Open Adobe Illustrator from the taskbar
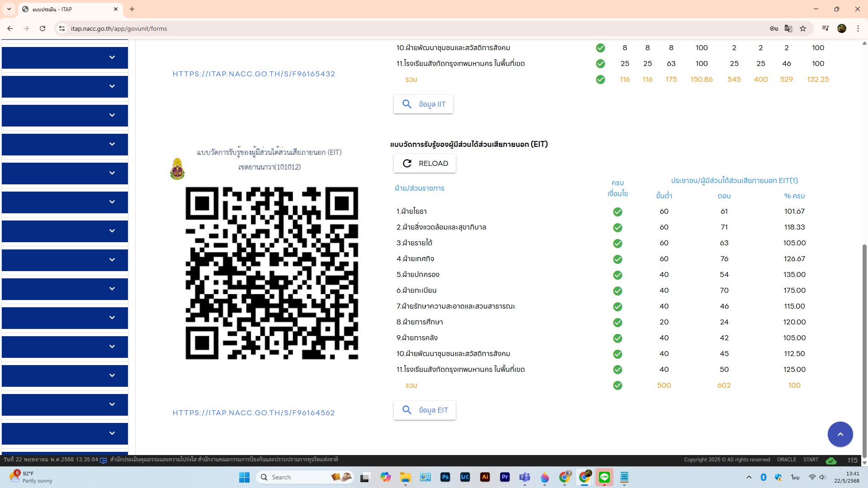The height and width of the screenshot is (488, 868). point(485,477)
